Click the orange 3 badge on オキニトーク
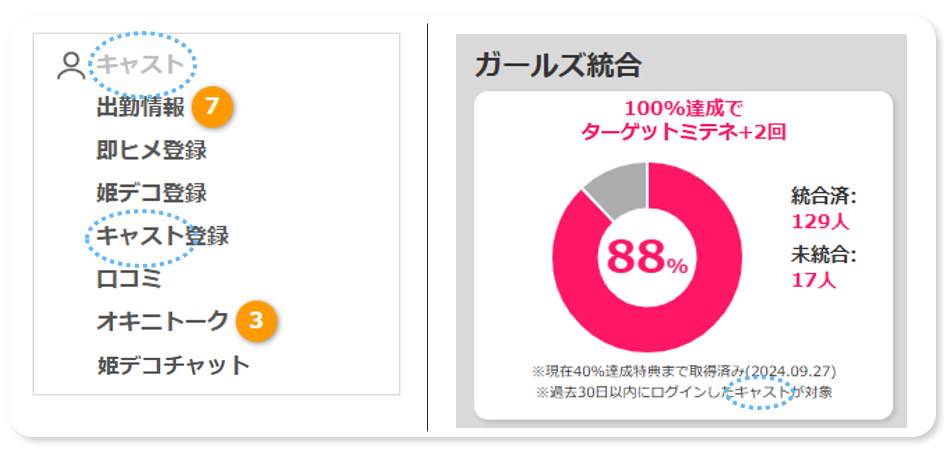944x452 pixels. click(x=256, y=321)
